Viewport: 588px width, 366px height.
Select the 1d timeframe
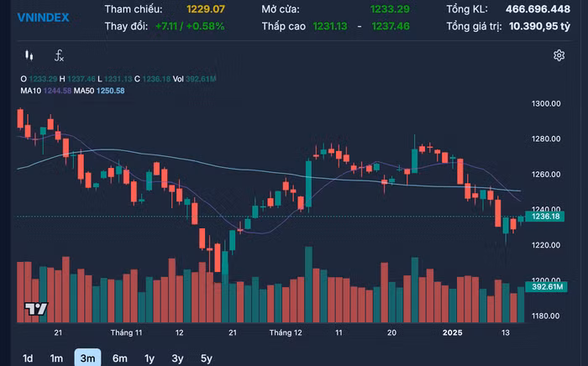[x=28, y=358]
